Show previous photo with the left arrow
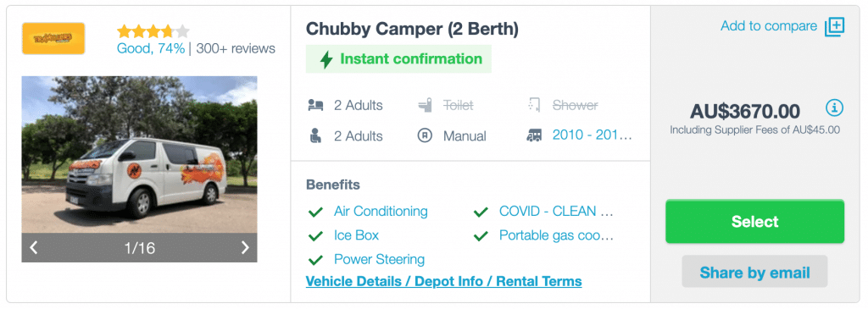 pos(34,248)
